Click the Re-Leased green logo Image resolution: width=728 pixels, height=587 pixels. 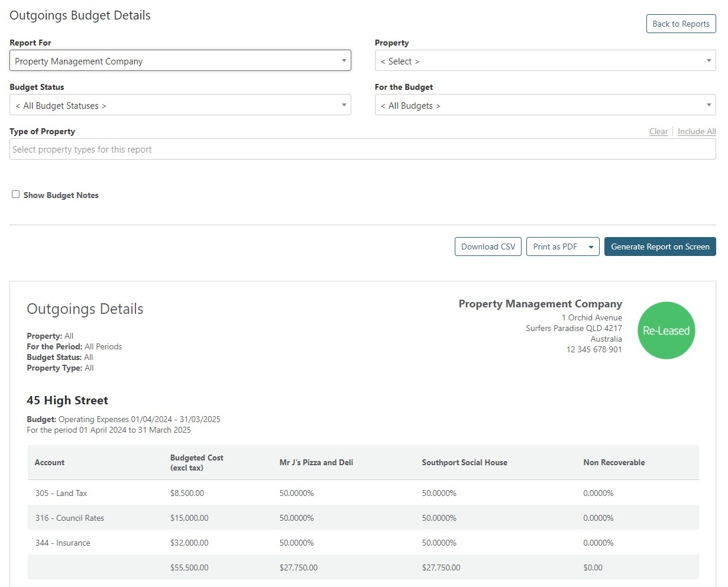[x=666, y=330]
